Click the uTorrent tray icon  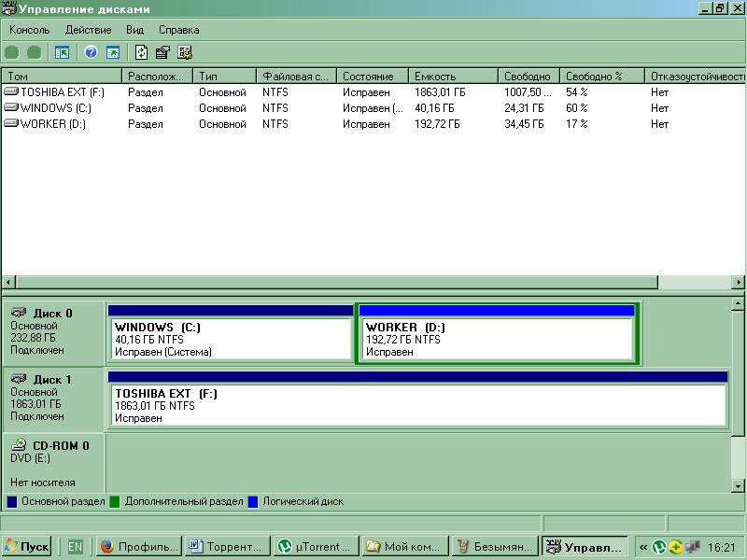(x=658, y=547)
